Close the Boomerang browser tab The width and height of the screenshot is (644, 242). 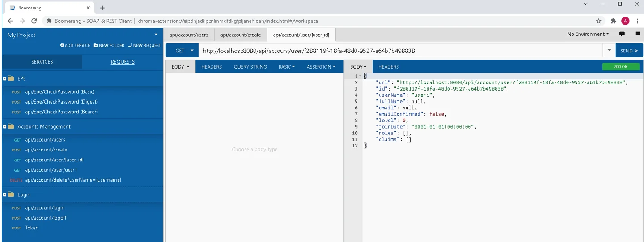click(88, 8)
